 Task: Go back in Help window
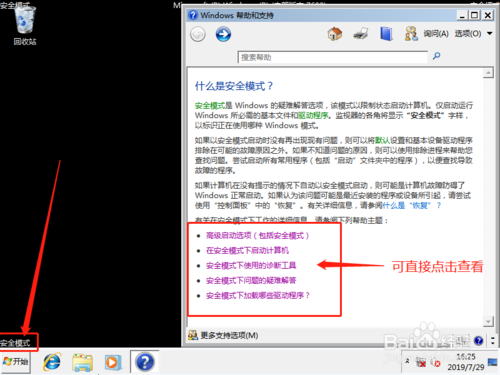point(198,34)
